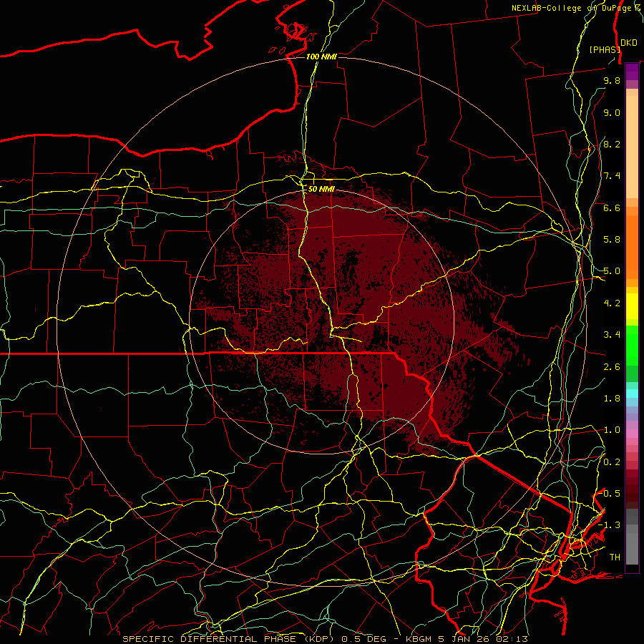Click the 5.0 legend value
644x644 pixels.
[612, 271]
